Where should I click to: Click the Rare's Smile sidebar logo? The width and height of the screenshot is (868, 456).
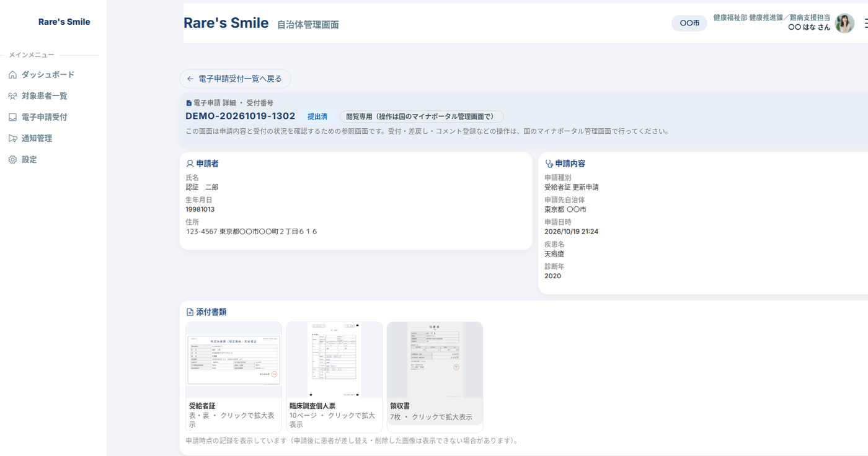tap(64, 22)
